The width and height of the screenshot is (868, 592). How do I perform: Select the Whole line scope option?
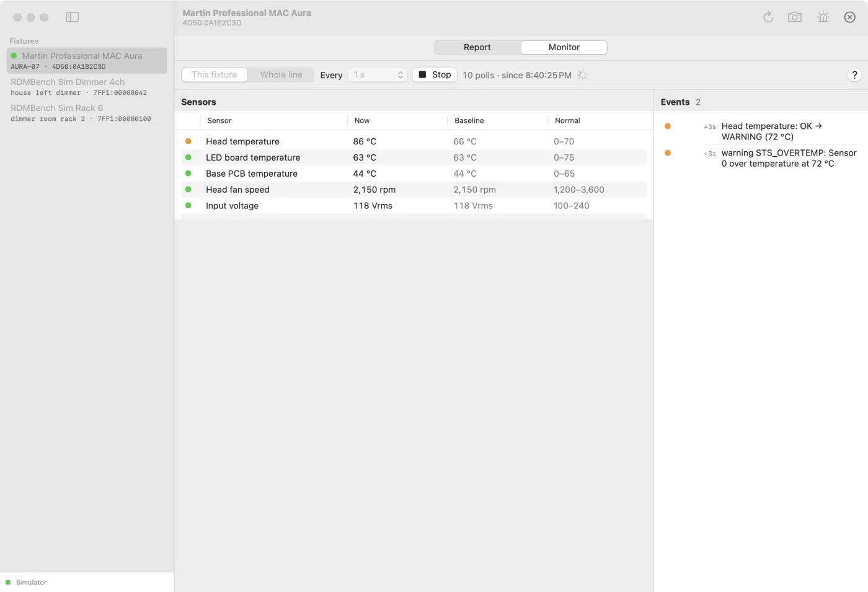pos(281,75)
